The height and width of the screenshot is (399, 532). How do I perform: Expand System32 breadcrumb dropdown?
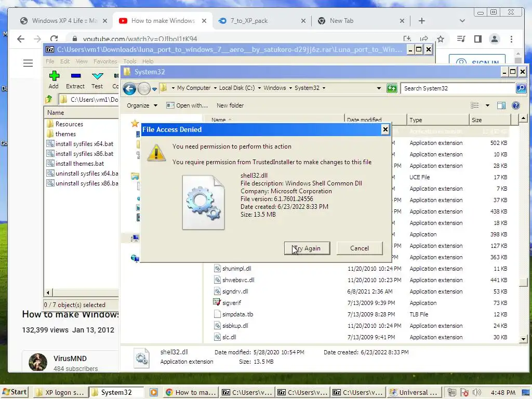tap(324, 88)
